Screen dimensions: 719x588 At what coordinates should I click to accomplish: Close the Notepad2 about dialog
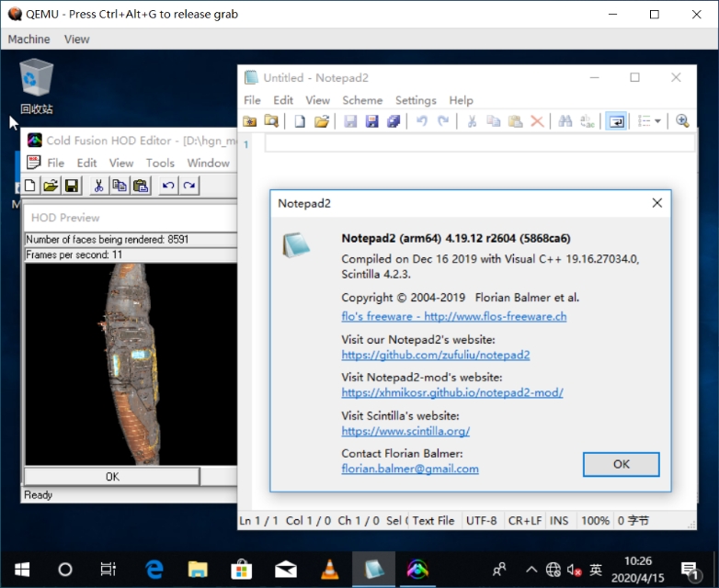pos(657,203)
